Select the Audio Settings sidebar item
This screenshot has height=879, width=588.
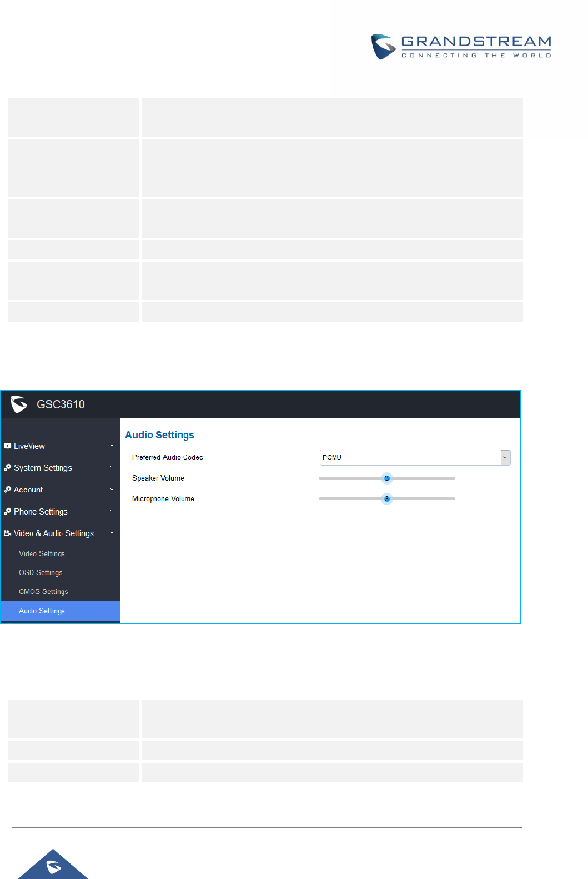60,611
